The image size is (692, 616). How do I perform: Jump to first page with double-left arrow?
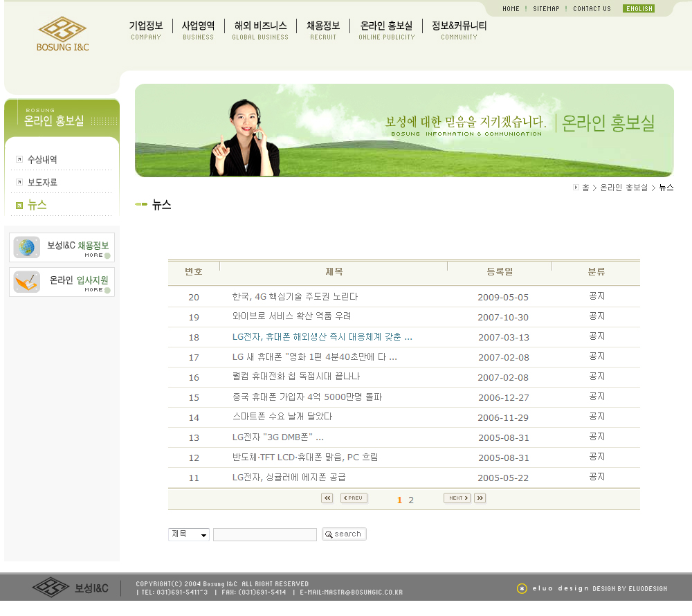pos(327,498)
